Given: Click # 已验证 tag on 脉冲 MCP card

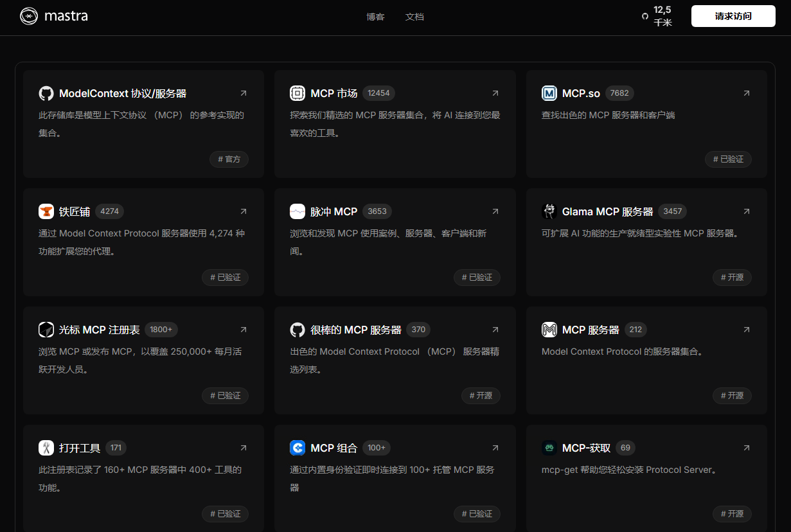Looking at the screenshot, I should (x=477, y=278).
